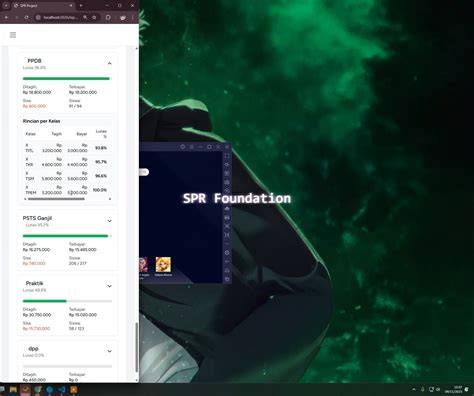Open the round blue app icon on the taskbar
474x396 pixels.
pyautogui.click(x=50, y=389)
